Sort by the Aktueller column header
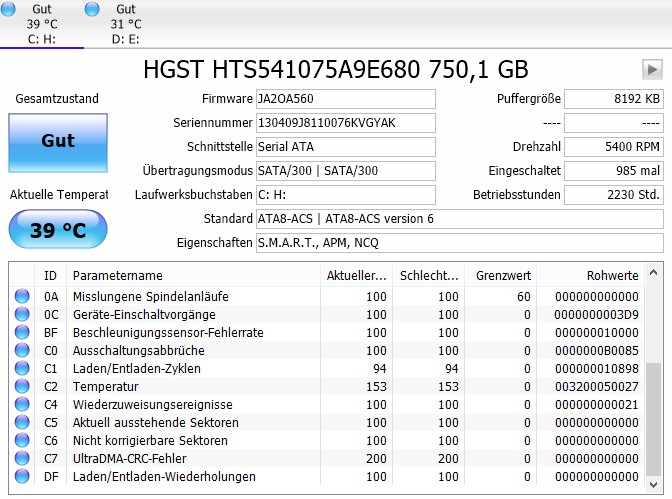This screenshot has height=499, width=672. pos(357,276)
